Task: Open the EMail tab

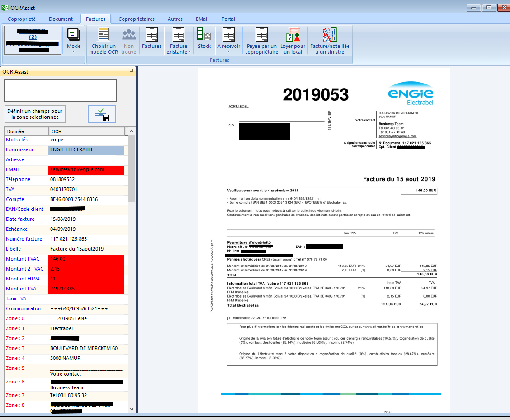Action: pyautogui.click(x=202, y=19)
